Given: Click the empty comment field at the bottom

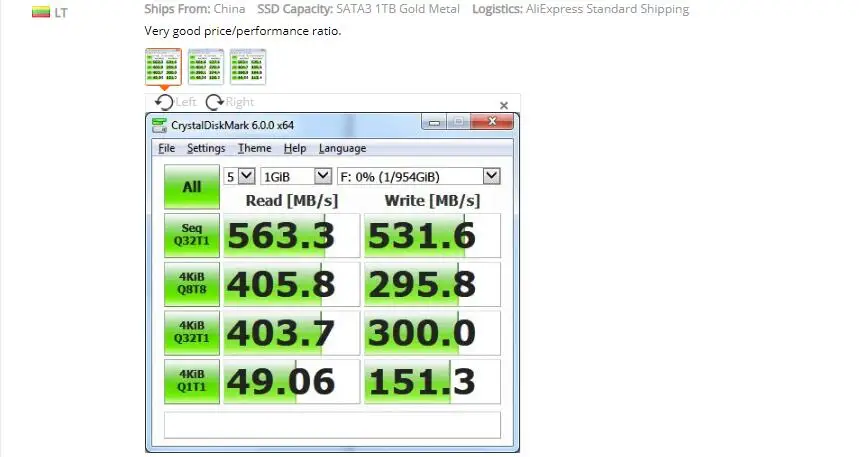Looking at the screenshot, I should pos(332,425).
